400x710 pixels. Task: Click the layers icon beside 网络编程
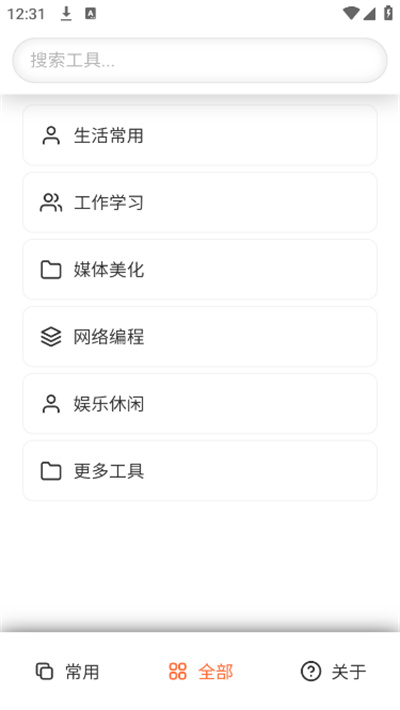[51, 336]
